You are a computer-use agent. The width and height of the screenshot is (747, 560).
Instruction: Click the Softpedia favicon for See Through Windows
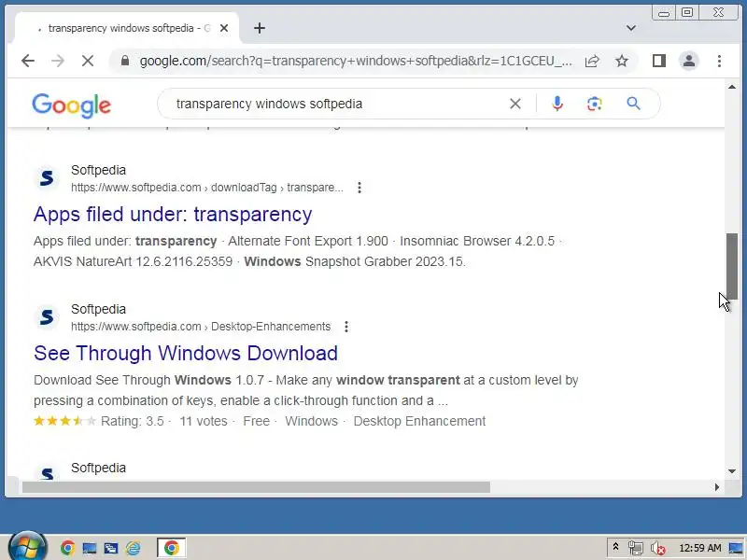[x=47, y=317]
